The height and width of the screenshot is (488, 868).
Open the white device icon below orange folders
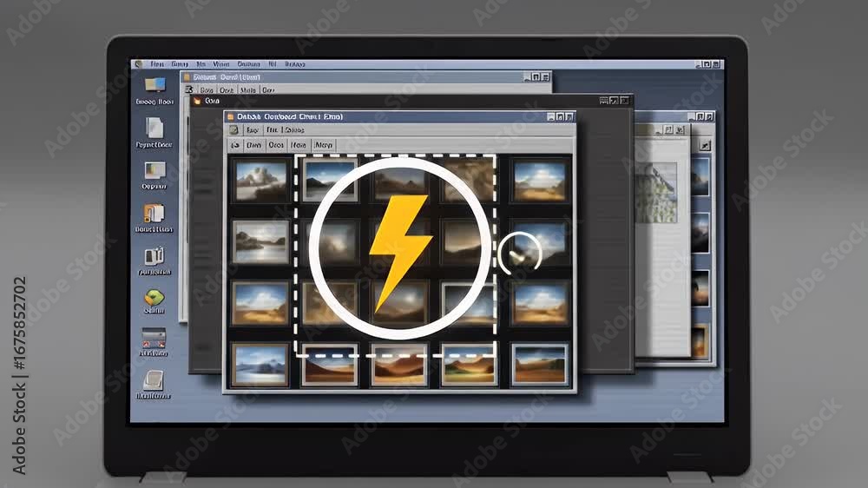point(154,256)
